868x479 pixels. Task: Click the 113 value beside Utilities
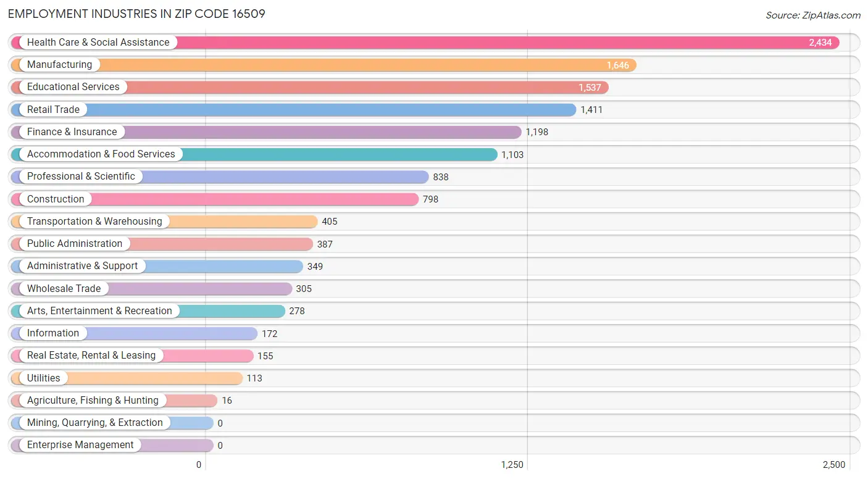[254, 378]
